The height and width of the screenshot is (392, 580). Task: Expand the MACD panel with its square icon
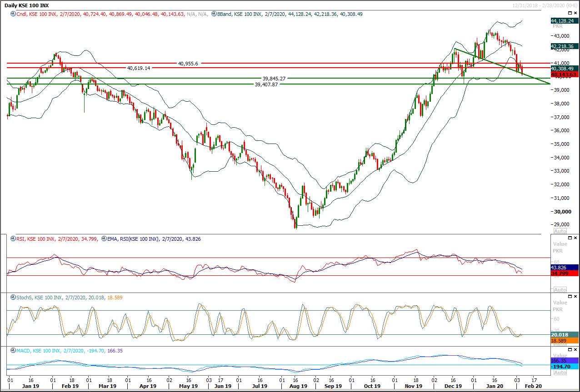(x=570, y=350)
